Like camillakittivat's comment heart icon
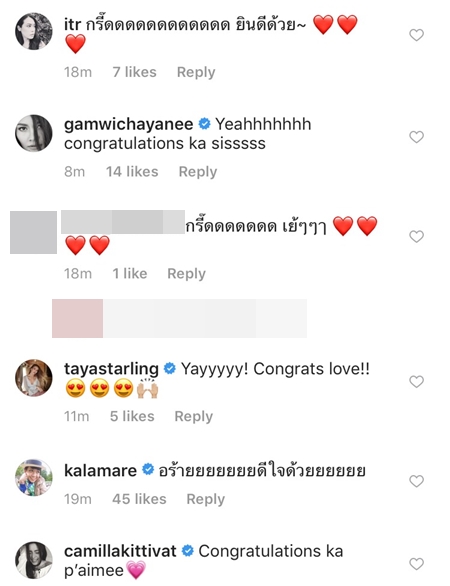 [416, 564]
